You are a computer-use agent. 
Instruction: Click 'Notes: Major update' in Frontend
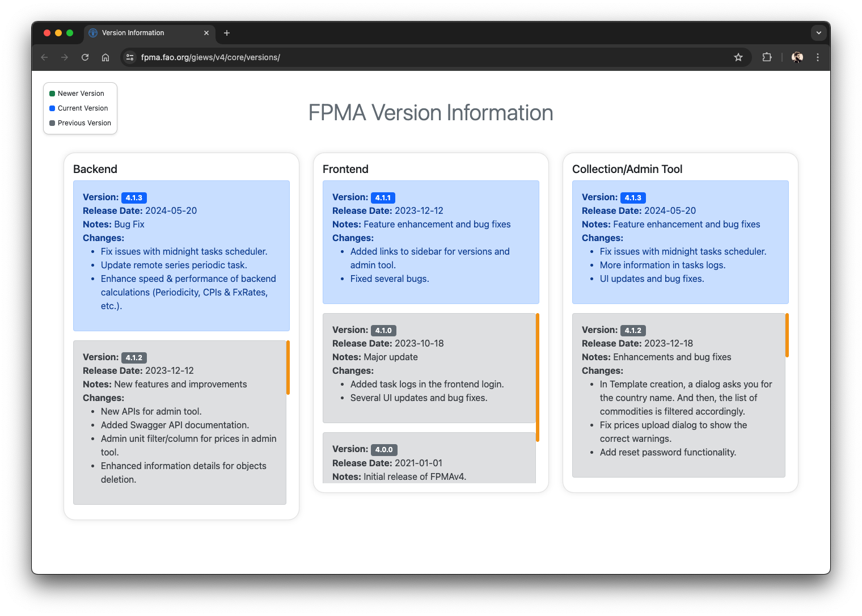coord(375,357)
